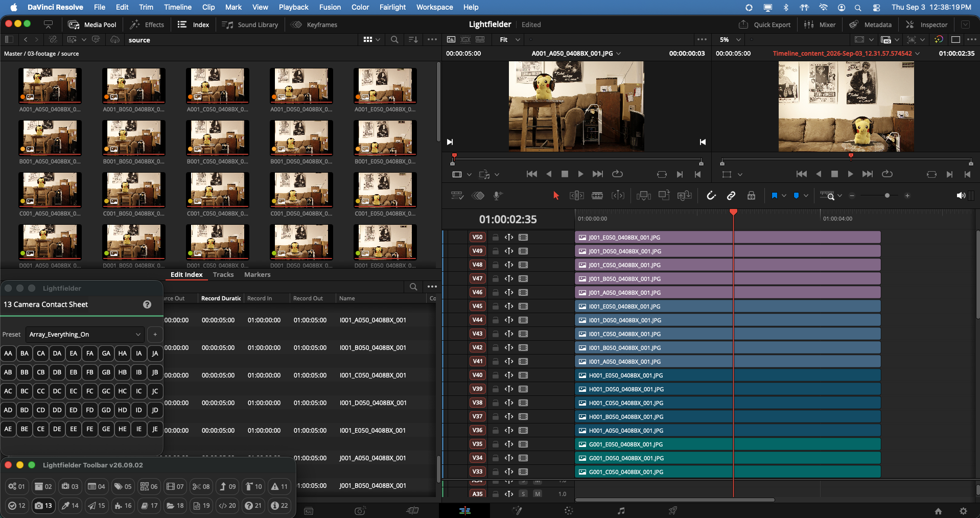Image resolution: width=980 pixels, height=518 pixels.
Task: Click toolbar button 15 paper plane
Action: click(x=97, y=505)
